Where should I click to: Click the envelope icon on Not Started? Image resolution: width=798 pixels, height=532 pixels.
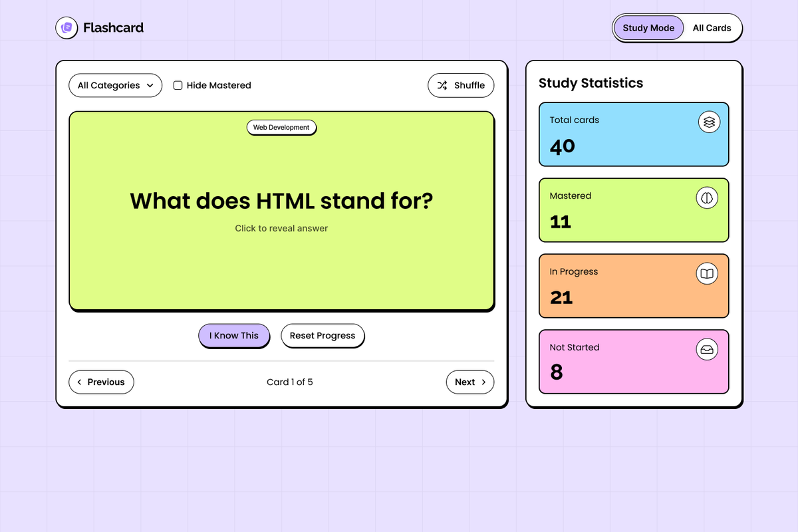(707, 349)
